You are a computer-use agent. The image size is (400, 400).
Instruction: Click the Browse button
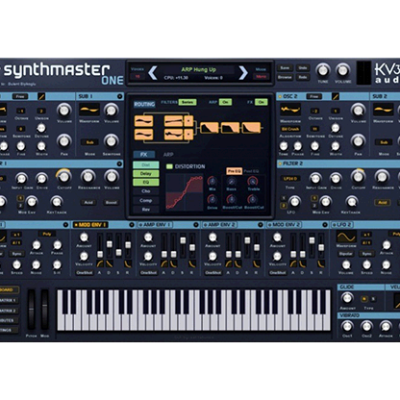(x=285, y=77)
